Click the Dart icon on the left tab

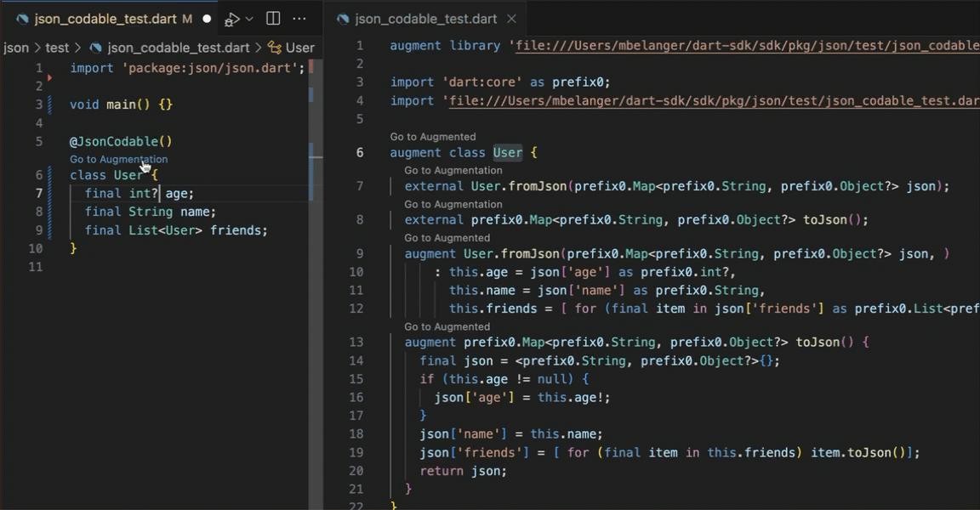coord(23,19)
